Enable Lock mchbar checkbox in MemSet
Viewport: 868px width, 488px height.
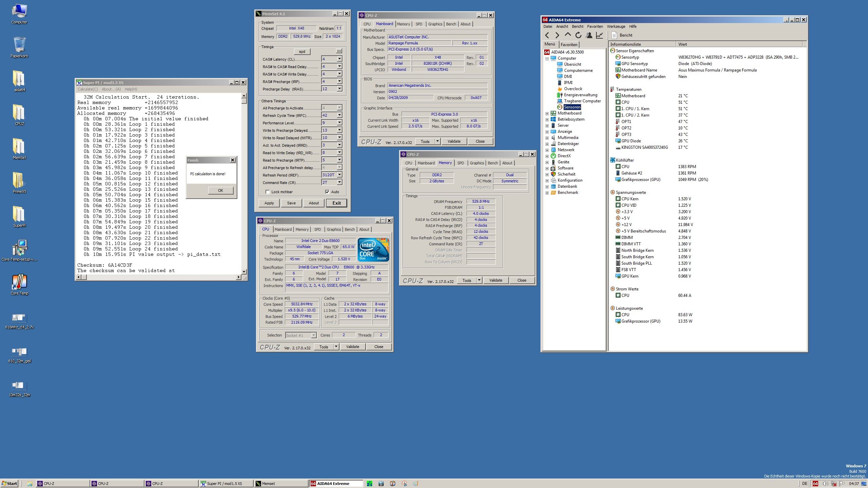click(x=268, y=192)
